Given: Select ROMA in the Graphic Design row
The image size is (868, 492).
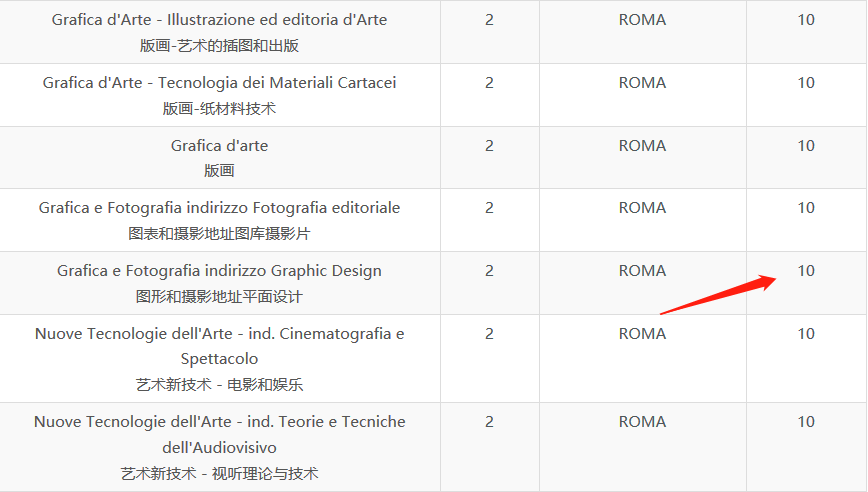Looking at the screenshot, I should coord(642,271).
